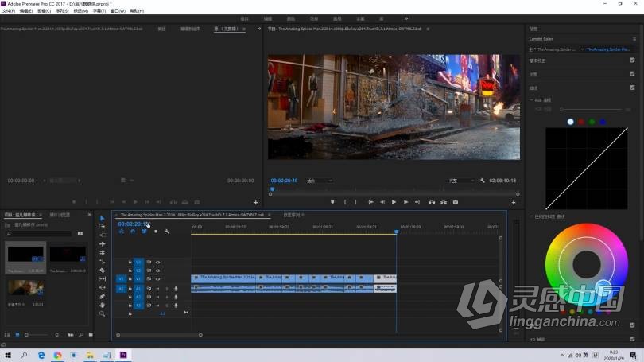This screenshot has width=644, height=362.
Task: Click Export Frame camera icon
Action: tap(456, 202)
